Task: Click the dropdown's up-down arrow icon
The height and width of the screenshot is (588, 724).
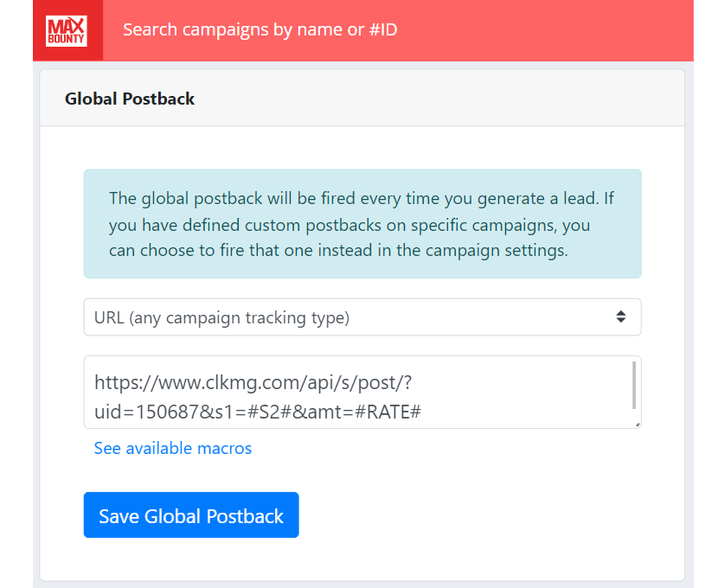Action: pos(620,317)
